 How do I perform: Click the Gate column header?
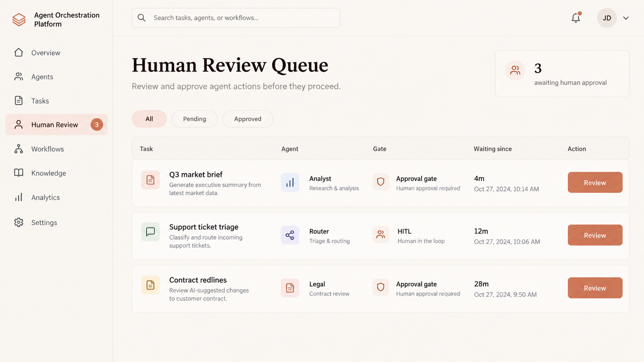[x=380, y=149]
